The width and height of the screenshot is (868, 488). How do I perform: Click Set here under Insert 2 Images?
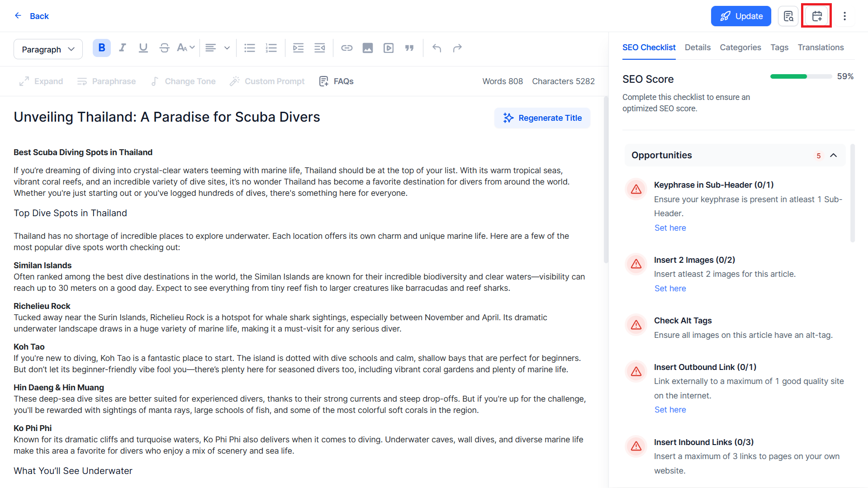[x=670, y=289]
